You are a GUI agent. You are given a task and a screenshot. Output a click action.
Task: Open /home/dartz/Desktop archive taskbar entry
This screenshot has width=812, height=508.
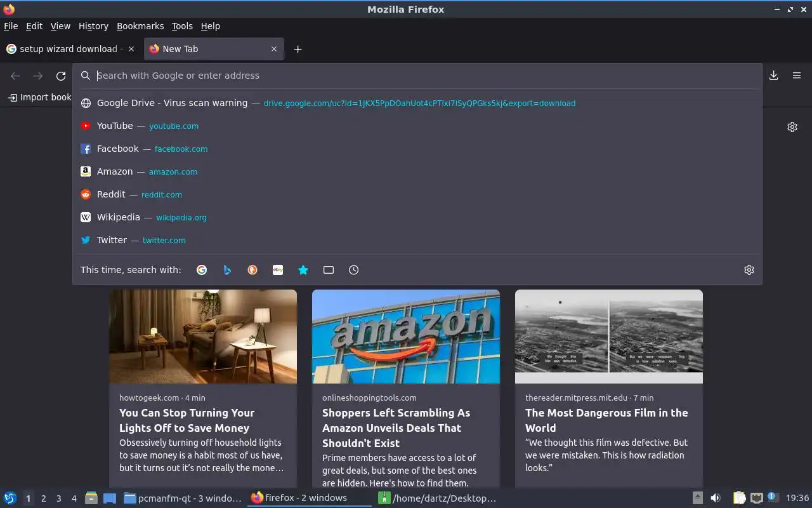437,498
